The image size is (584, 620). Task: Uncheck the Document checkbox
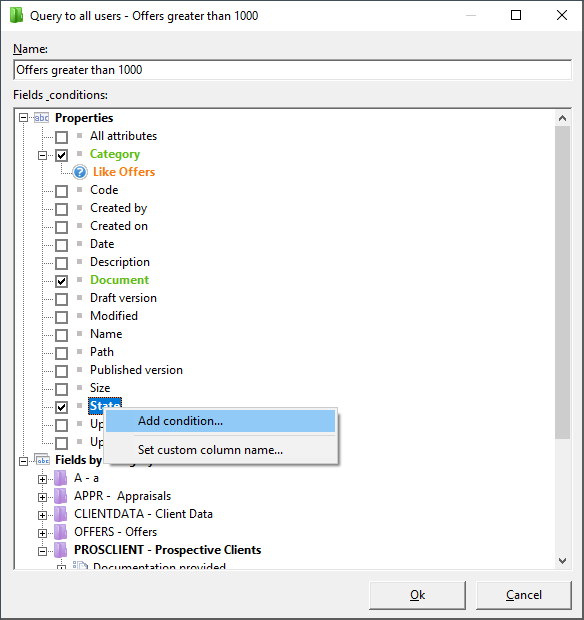tap(61, 281)
